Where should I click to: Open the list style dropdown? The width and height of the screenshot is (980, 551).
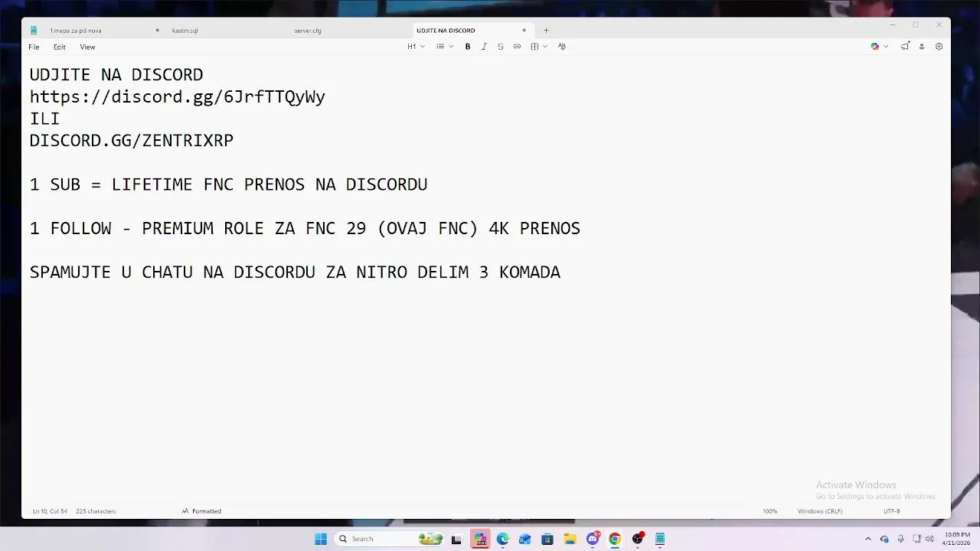(x=445, y=47)
